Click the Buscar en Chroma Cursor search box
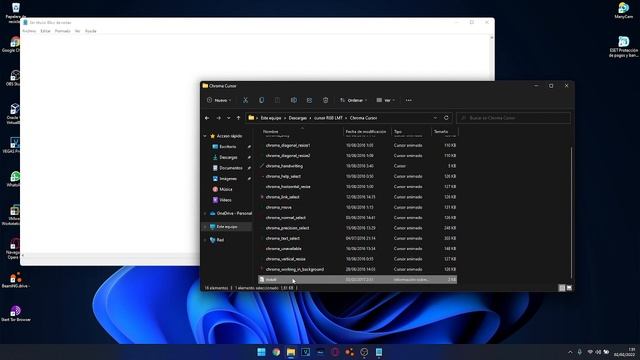Screen dimensions: 640x360 click(513, 118)
